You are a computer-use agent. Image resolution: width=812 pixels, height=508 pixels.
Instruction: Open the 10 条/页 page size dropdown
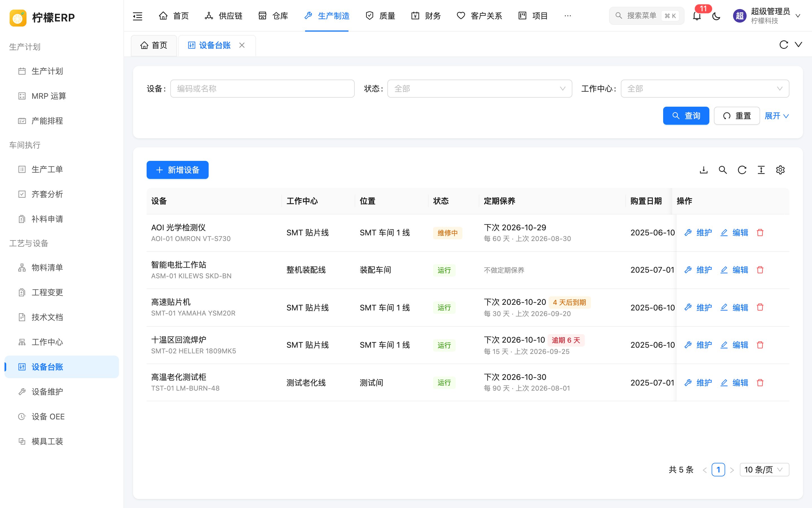click(x=764, y=469)
